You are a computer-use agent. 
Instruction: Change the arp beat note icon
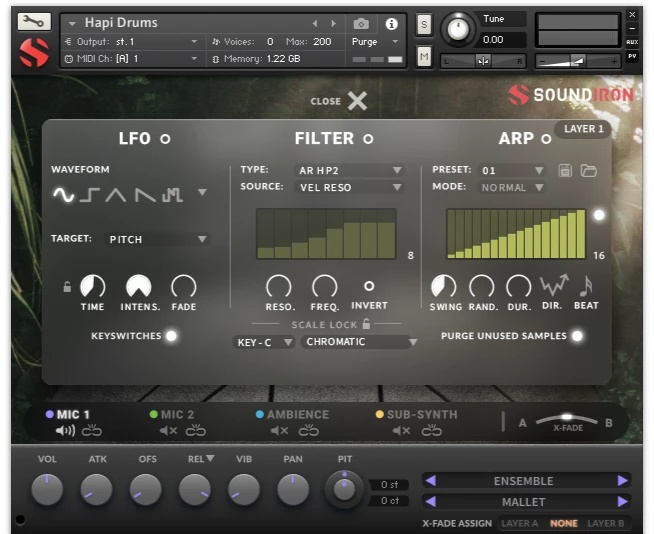[586, 285]
